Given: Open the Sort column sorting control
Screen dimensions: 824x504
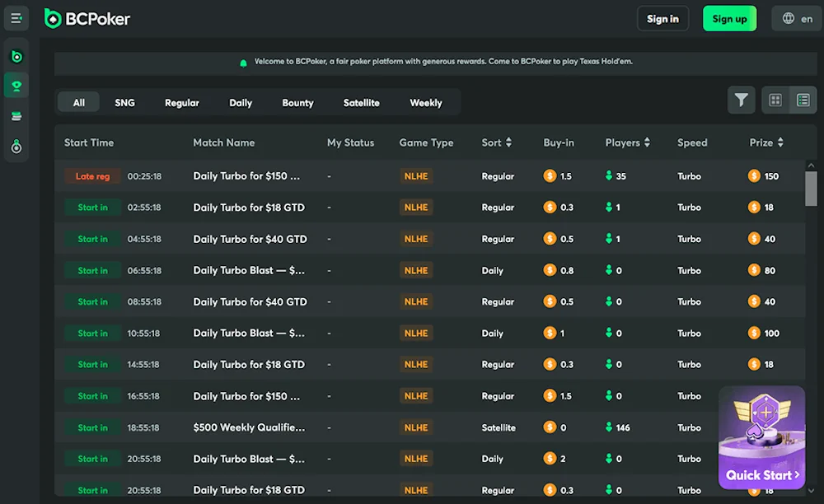Looking at the screenshot, I should [510, 142].
